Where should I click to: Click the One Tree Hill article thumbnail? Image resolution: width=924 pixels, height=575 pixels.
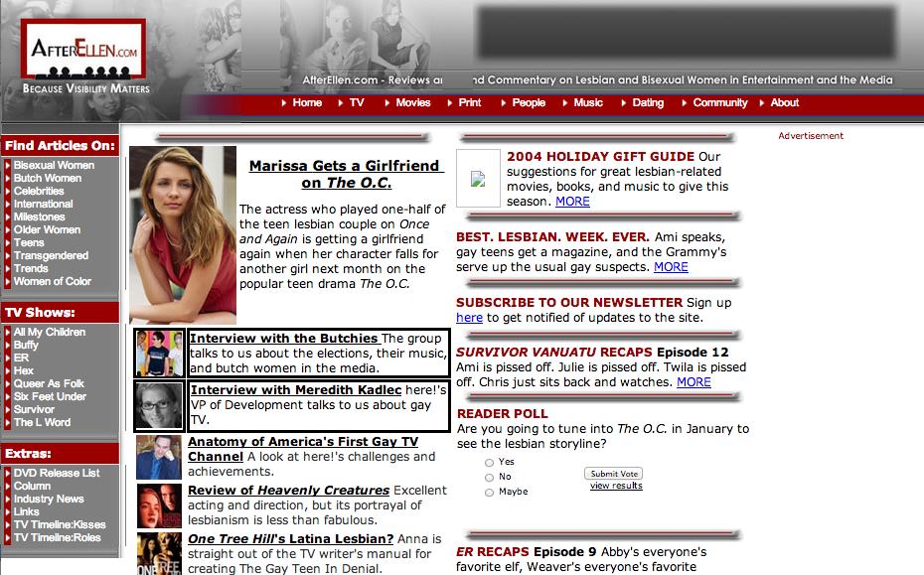(159, 554)
